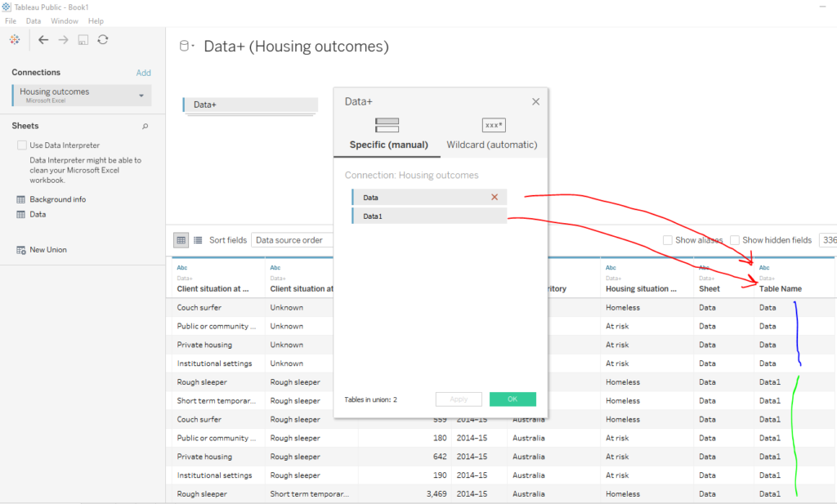This screenshot has width=837, height=504.
Task: Click the value 3,469 cell
Action: [436, 494]
